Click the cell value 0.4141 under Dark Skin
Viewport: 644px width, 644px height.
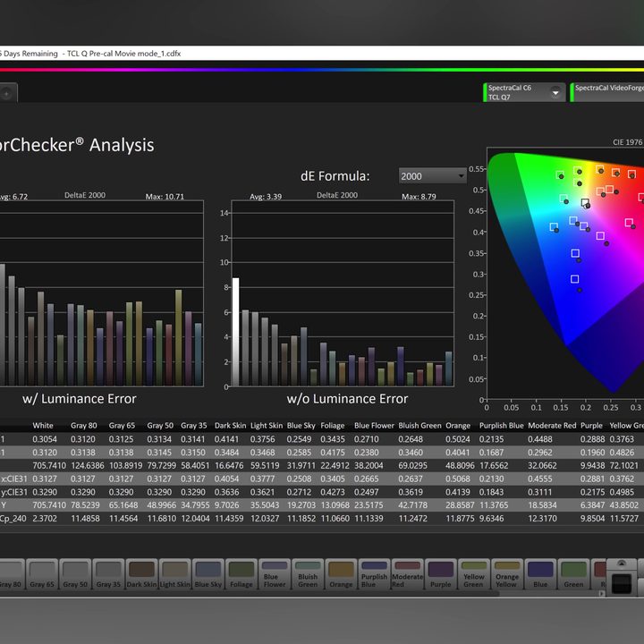[226, 439]
